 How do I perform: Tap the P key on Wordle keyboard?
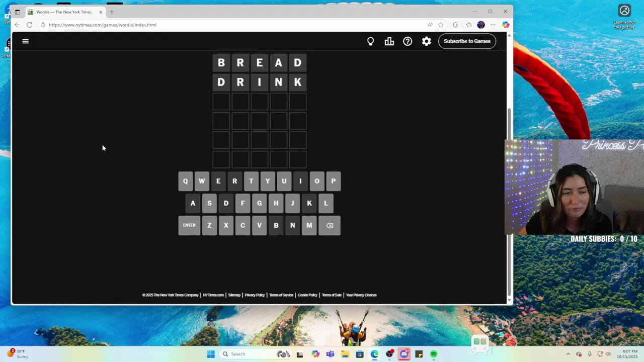tap(333, 181)
